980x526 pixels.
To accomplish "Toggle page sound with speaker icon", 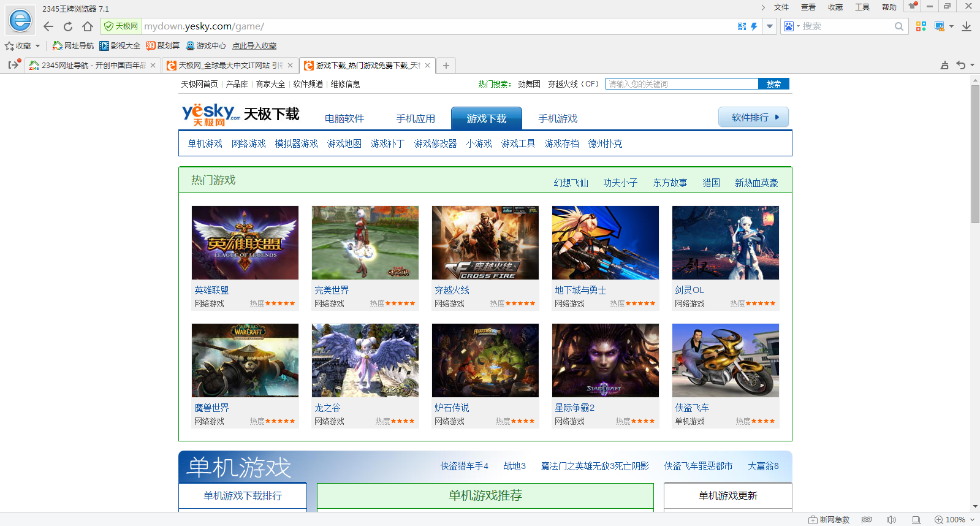I will point(891,520).
